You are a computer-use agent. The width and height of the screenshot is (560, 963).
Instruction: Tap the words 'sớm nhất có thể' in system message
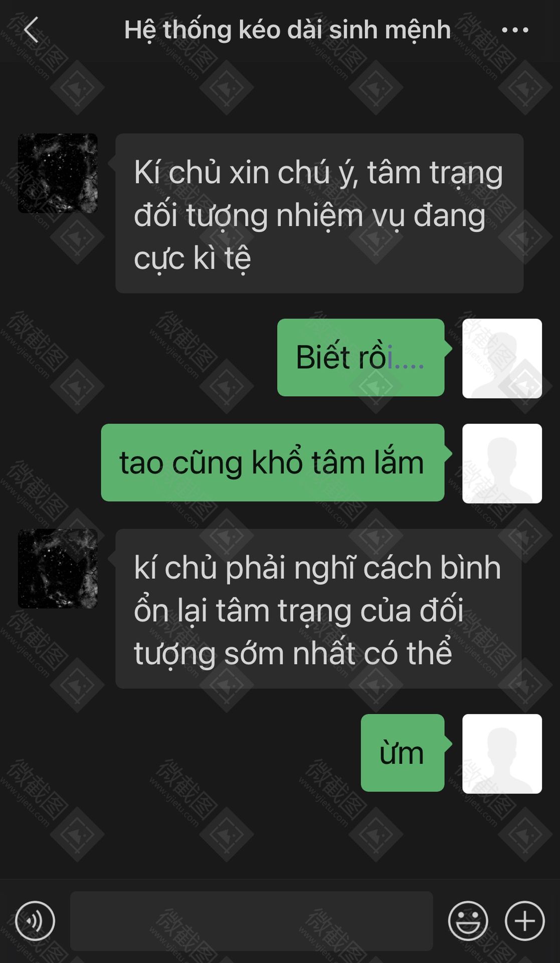[338, 653]
